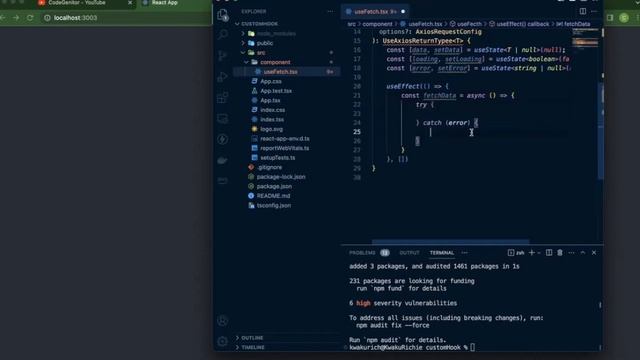
Task: Switch to the OUTPUT tab
Action: [409, 253]
